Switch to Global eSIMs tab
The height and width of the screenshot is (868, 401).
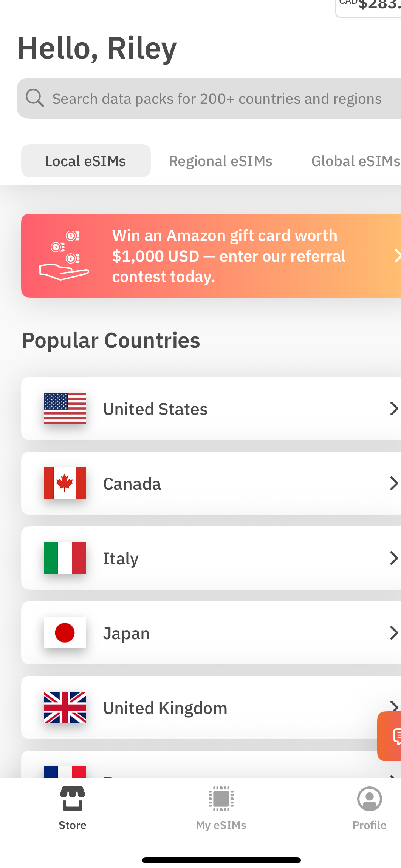[355, 161]
